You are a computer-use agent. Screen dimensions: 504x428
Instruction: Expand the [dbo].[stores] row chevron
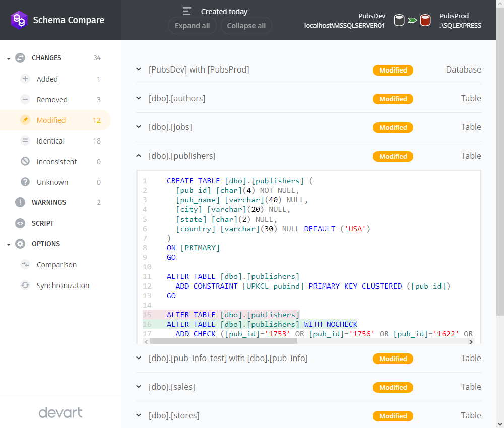pyautogui.click(x=139, y=415)
